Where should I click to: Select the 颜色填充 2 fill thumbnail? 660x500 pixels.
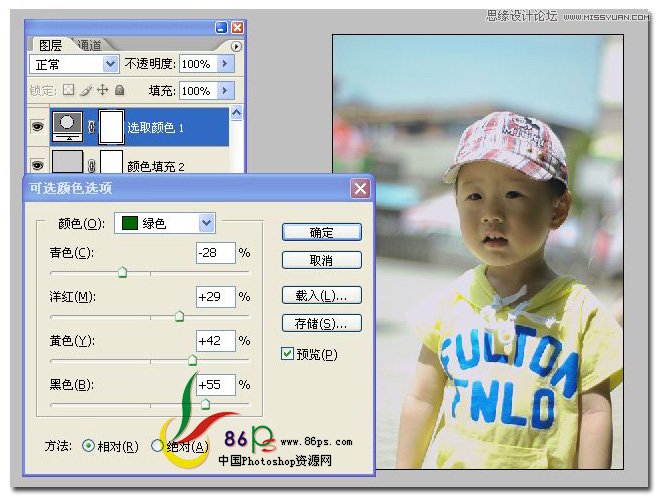tap(67, 162)
